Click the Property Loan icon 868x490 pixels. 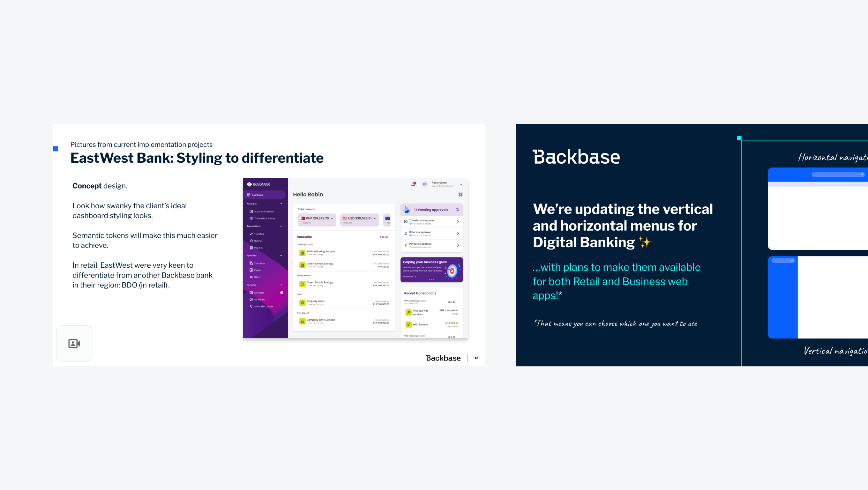tap(302, 303)
